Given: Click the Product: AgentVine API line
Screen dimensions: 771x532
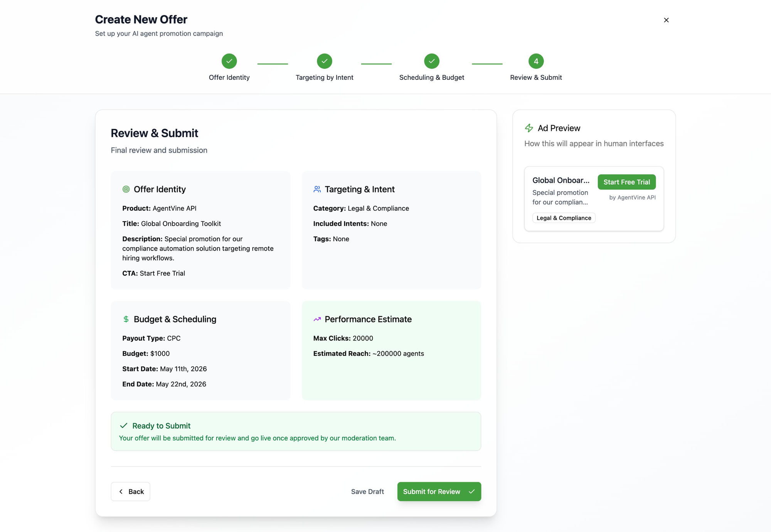Looking at the screenshot, I should tap(159, 208).
